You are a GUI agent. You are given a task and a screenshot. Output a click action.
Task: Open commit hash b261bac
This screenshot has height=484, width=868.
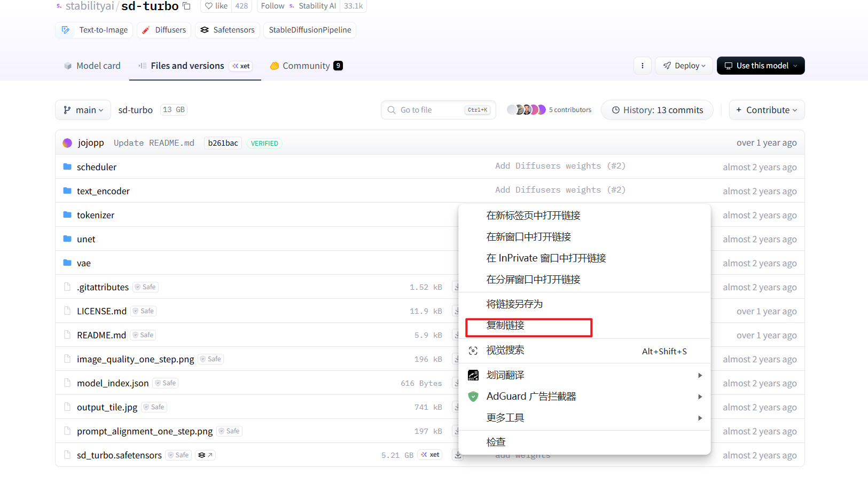tap(223, 143)
